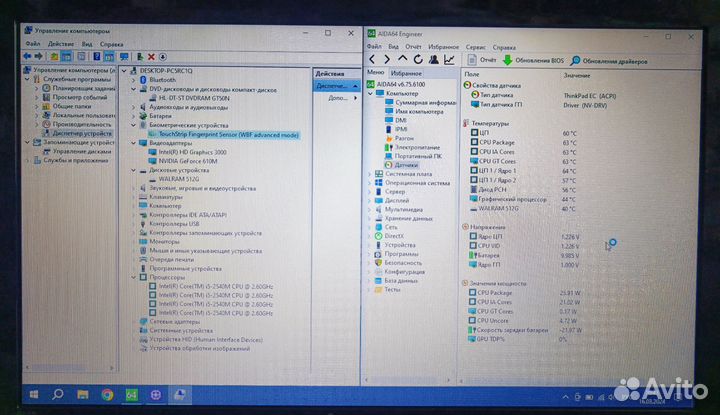Expand Системная плата in AIDA64 tree
720x415 pixels.
click(370, 174)
